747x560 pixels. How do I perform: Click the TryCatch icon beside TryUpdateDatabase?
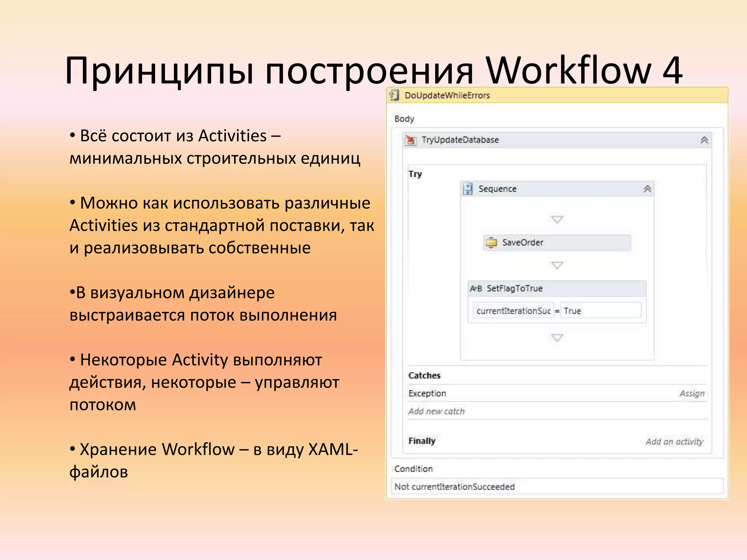[x=411, y=140]
